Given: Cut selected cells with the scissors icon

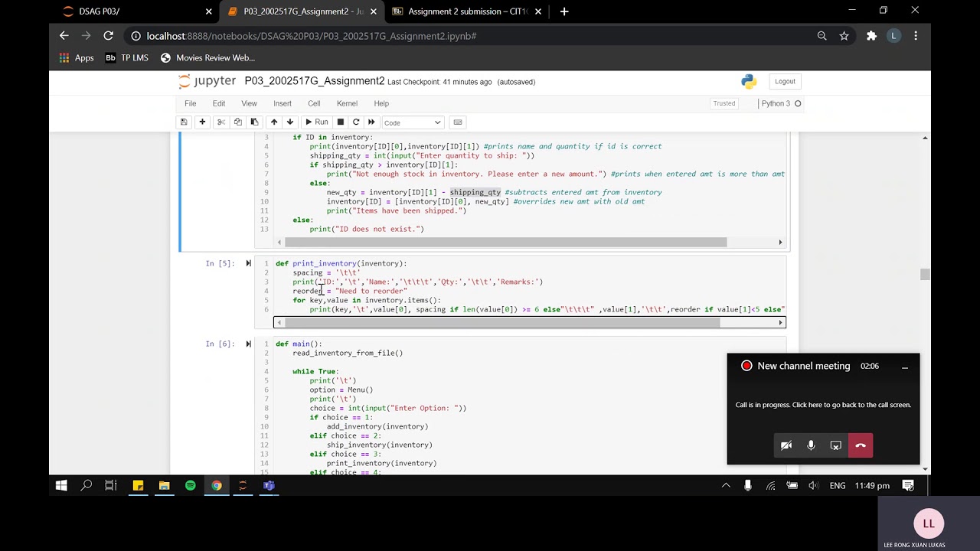Looking at the screenshot, I should pyautogui.click(x=221, y=122).
